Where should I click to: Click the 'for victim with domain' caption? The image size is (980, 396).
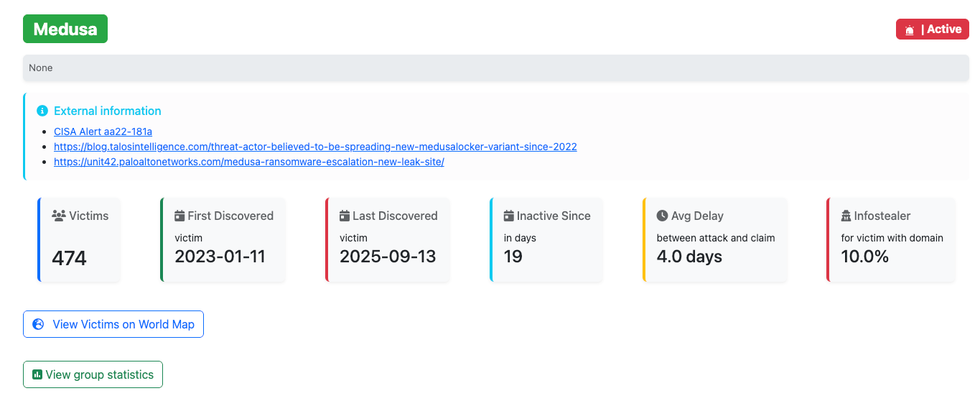pos(892,238)
